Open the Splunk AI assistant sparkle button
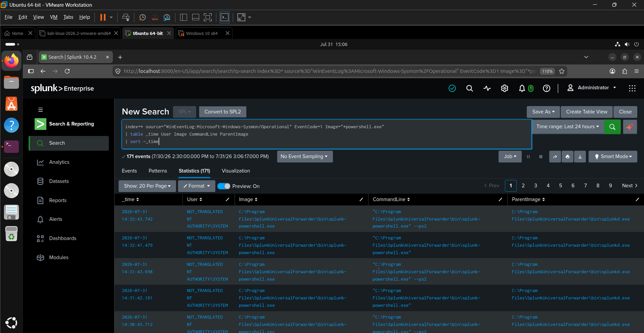Image resolution: width=644 pixels, height=333 pixels. [x=630, y=127]
